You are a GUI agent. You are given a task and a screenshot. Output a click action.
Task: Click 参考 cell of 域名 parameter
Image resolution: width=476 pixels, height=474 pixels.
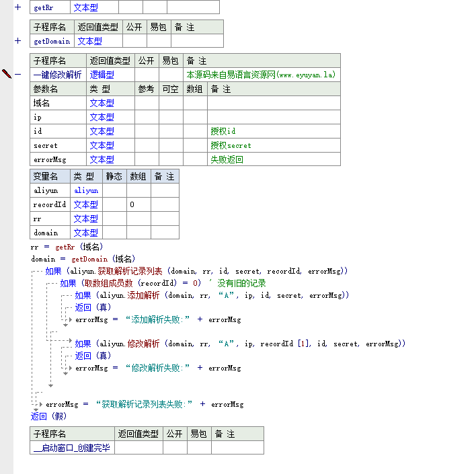pyautogui.click(x=147, y=103)
